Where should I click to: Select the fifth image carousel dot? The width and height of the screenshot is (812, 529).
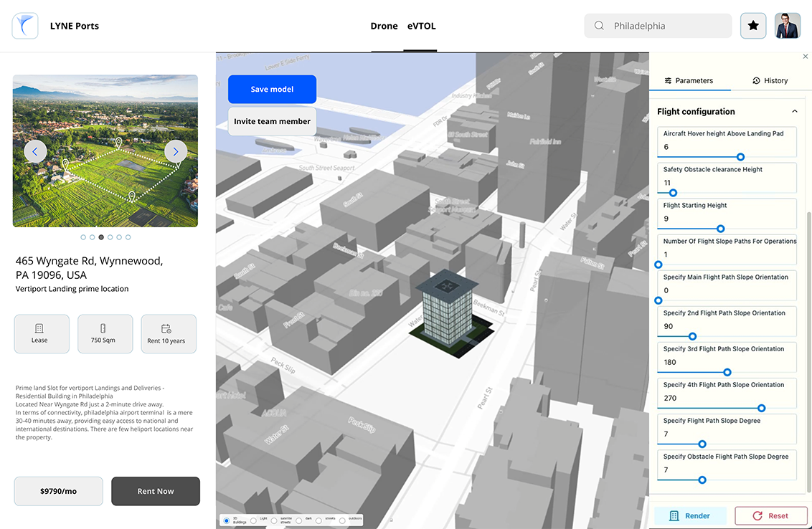[x=119, y=237]
